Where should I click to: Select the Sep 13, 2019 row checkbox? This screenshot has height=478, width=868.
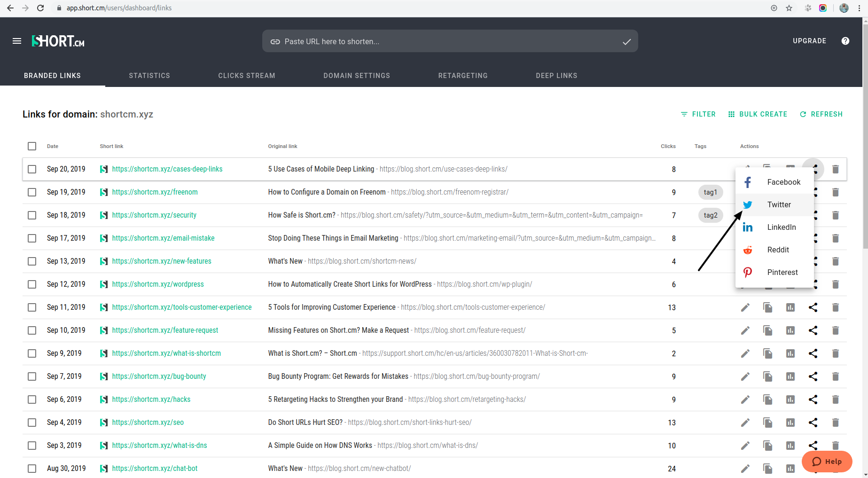(x=32, y=261)
